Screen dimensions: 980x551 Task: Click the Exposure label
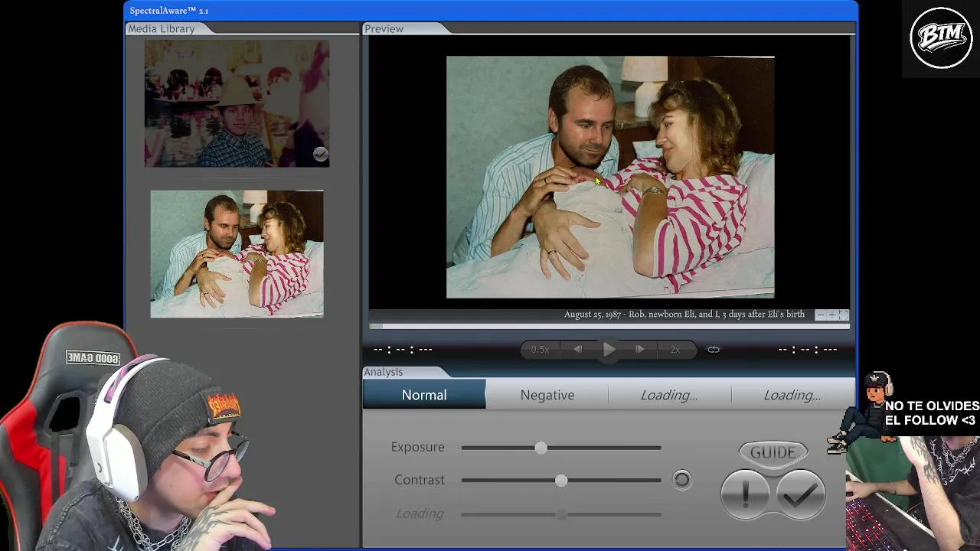(x=417, y=447)
